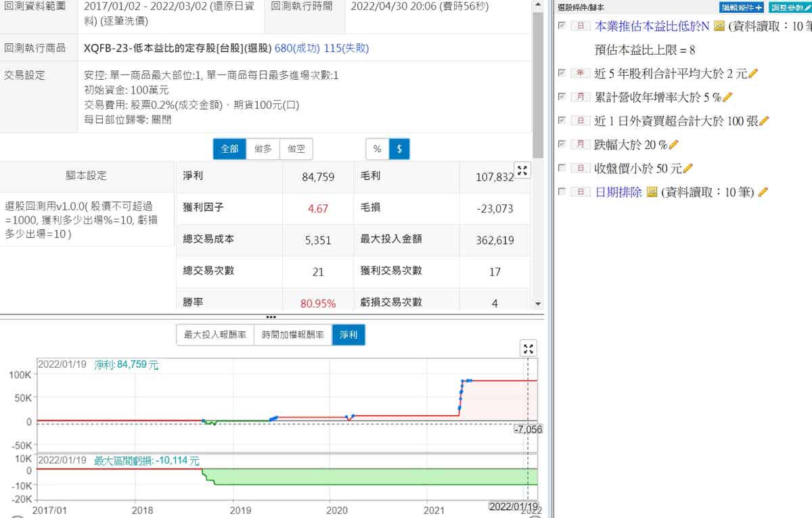The image size is (812, 518).
Task: Maximize the net profit chart panel
Action: [x=528, y=349]
